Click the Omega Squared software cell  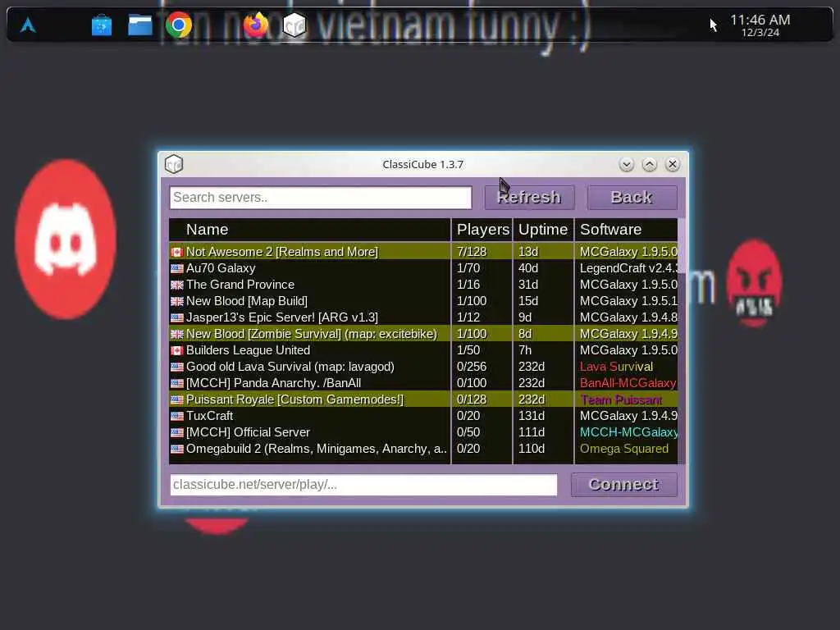tap(624, 449)
